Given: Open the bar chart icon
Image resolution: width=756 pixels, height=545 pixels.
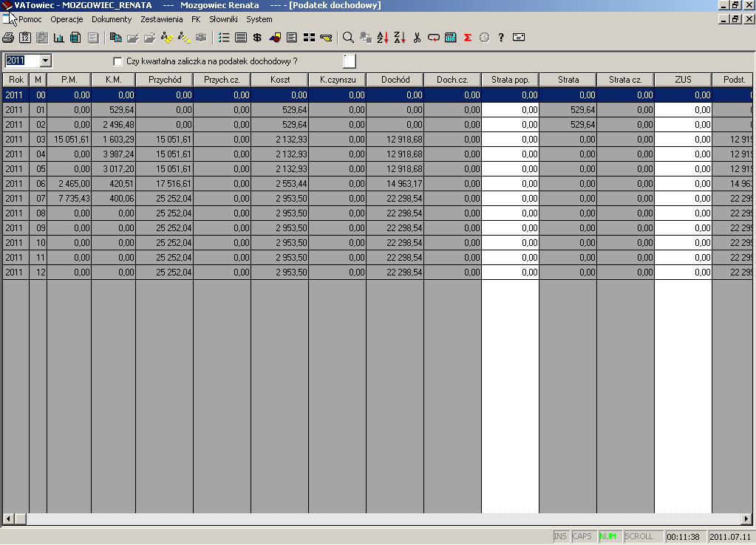Looking at the screenshot, I should click(x=58, y=38).
